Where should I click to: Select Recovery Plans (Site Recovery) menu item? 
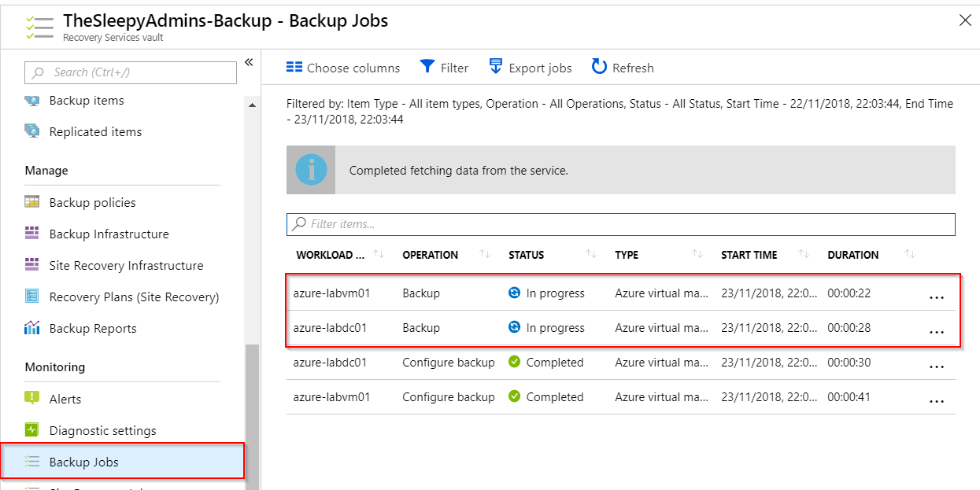coord(134,297)
